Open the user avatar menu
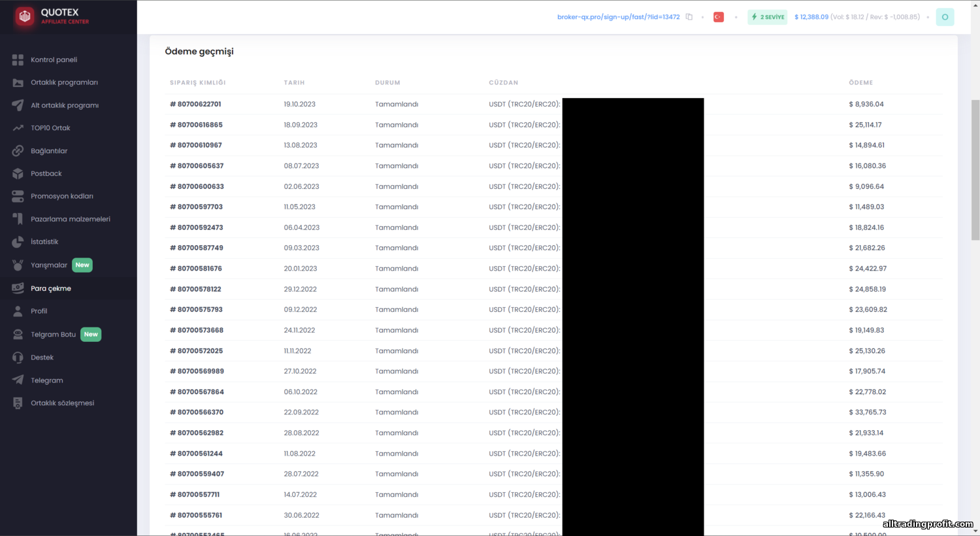 tap(945, 17)
